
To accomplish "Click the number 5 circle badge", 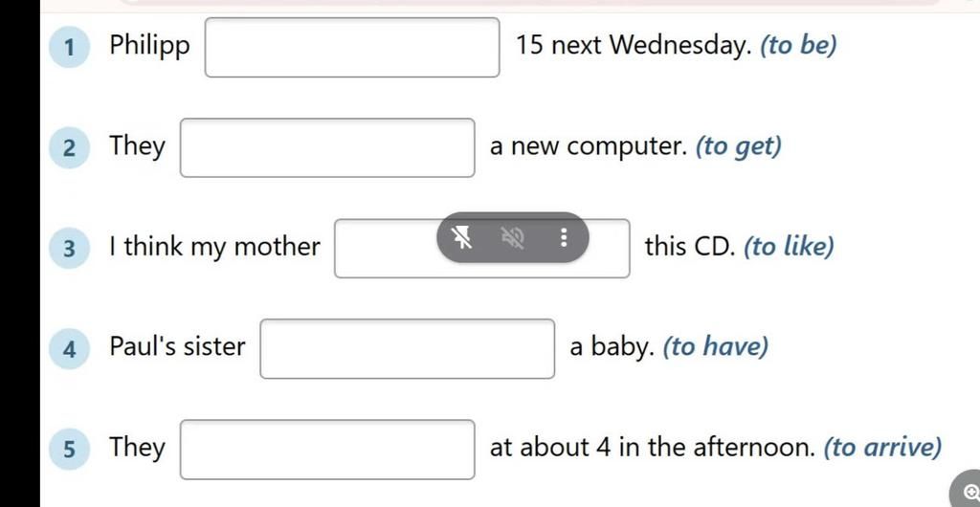I will pos(69,449).
